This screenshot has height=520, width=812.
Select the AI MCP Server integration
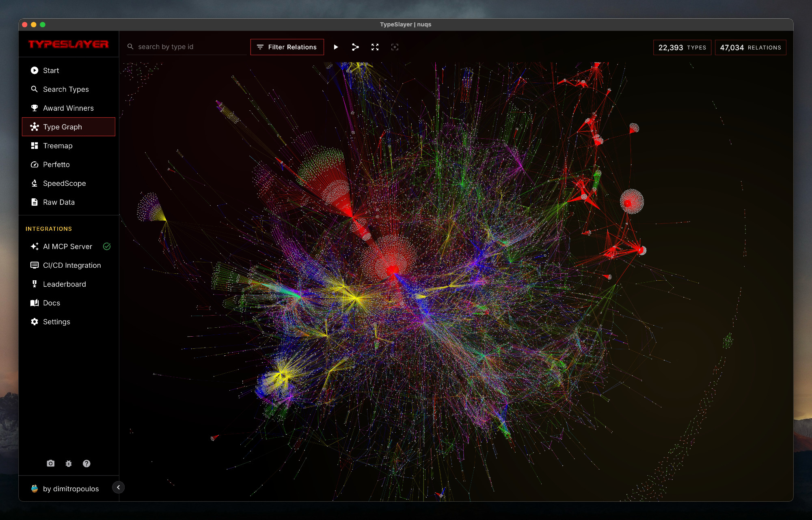[67, 246]
